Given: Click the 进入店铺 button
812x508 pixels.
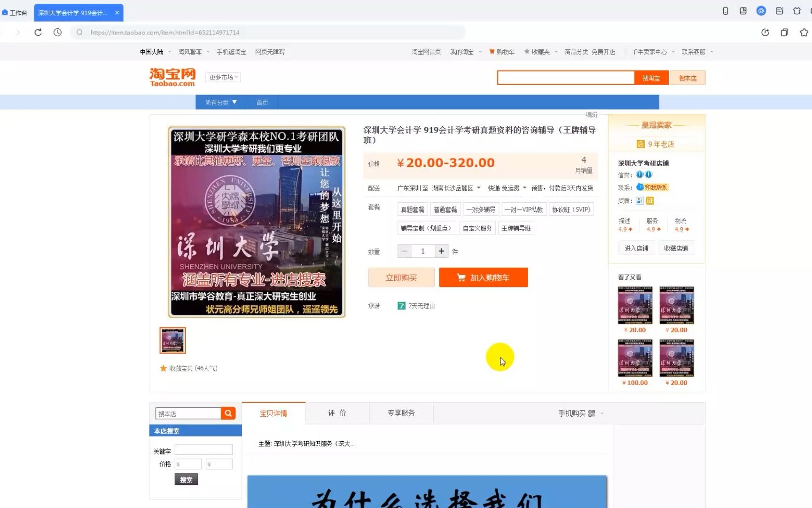Looking at the screenshot, I should (636, 248).
